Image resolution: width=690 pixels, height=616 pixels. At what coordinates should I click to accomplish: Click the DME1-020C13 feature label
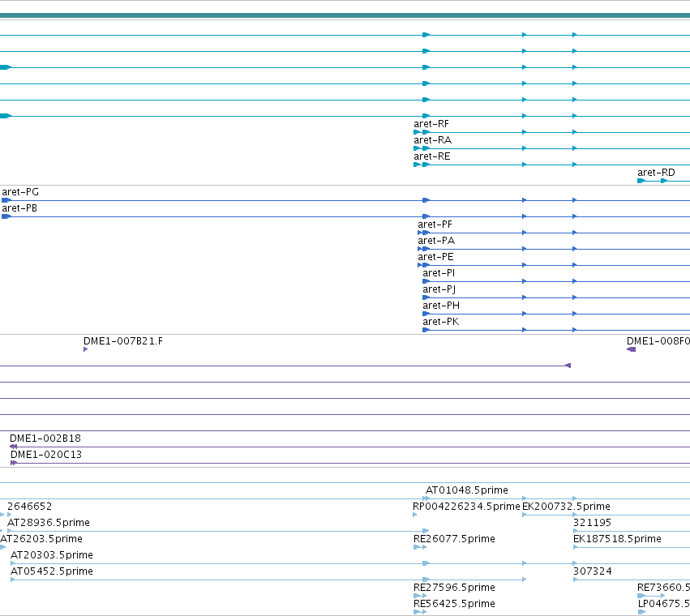click(46, 455)
